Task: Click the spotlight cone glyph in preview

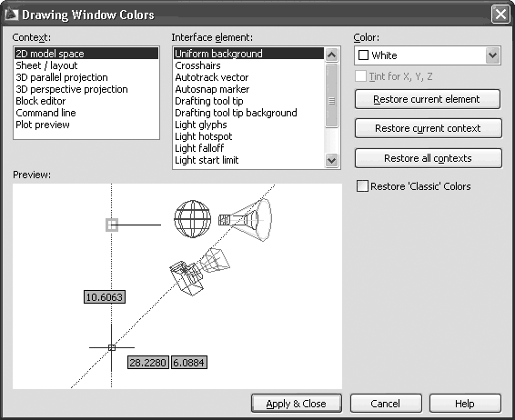Action: (246, 219)
